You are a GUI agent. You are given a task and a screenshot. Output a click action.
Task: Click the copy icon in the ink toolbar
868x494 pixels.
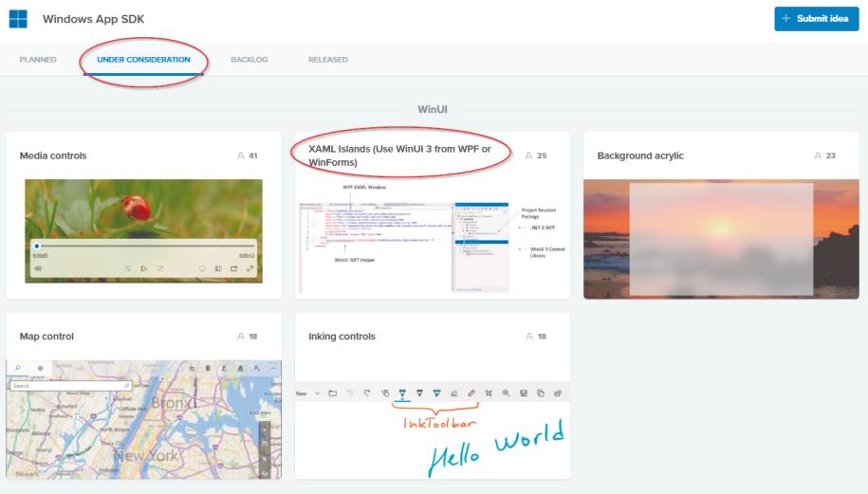(541, 393)
